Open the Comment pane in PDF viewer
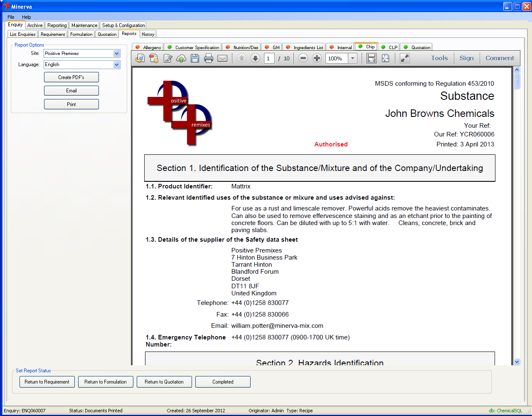Viewport: 532px width, 416px height. [500, 58]
